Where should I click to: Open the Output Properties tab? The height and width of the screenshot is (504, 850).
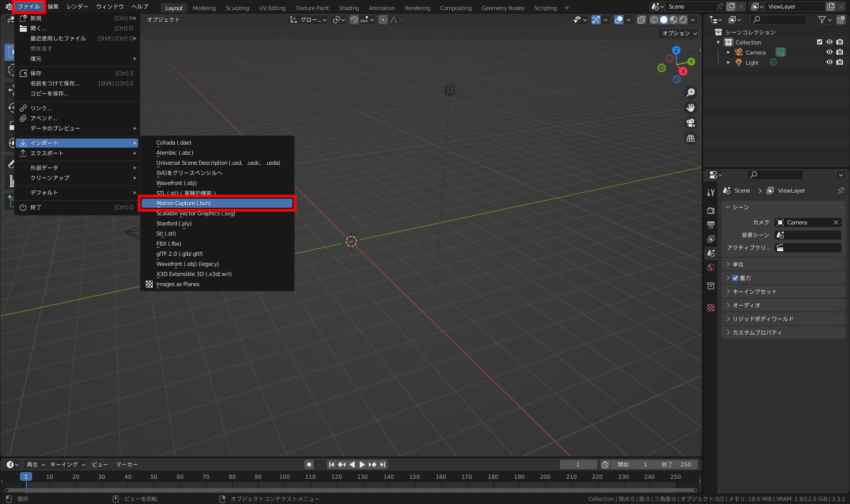pos(711,225)
